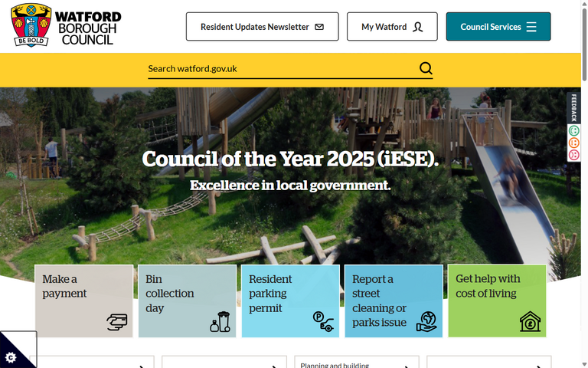Select the green happy face feedback icon
The width and height of the screenshot is (588, 368).
tap(573, 131)
